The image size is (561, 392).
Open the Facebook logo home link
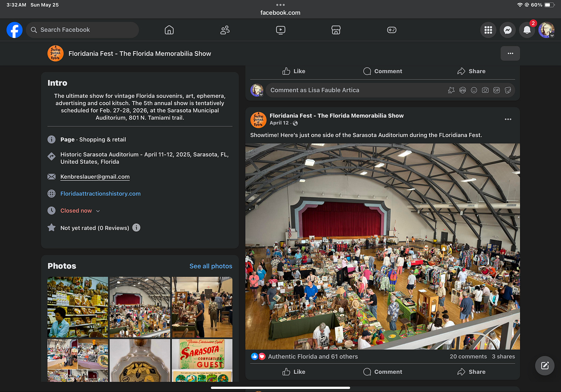(15, 30)
